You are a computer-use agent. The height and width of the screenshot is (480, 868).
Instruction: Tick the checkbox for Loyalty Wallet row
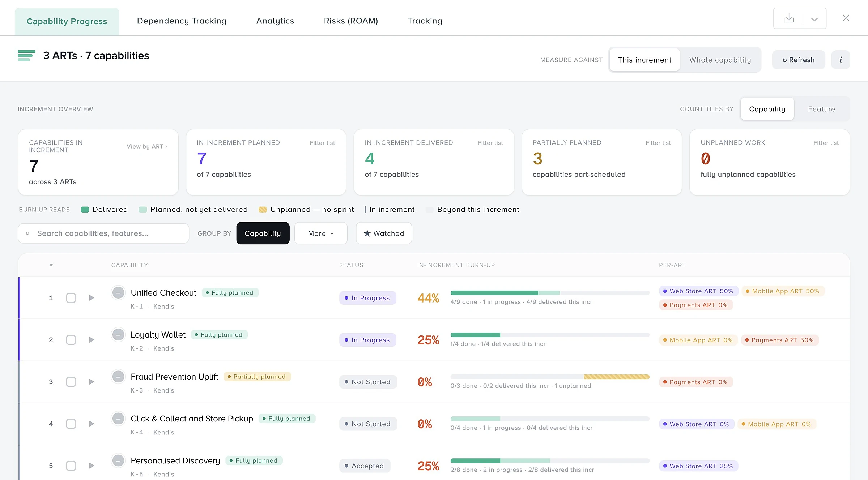click(71, 340)
